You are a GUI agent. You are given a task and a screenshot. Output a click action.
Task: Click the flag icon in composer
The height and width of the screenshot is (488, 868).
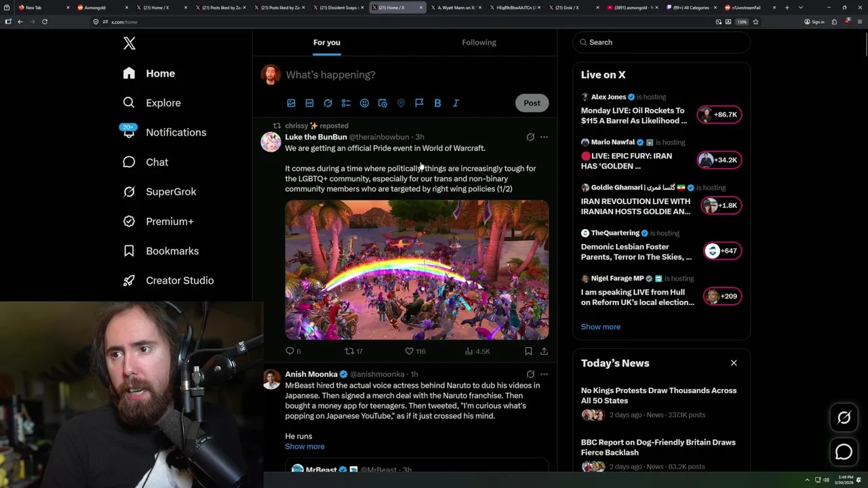[419, 103]
